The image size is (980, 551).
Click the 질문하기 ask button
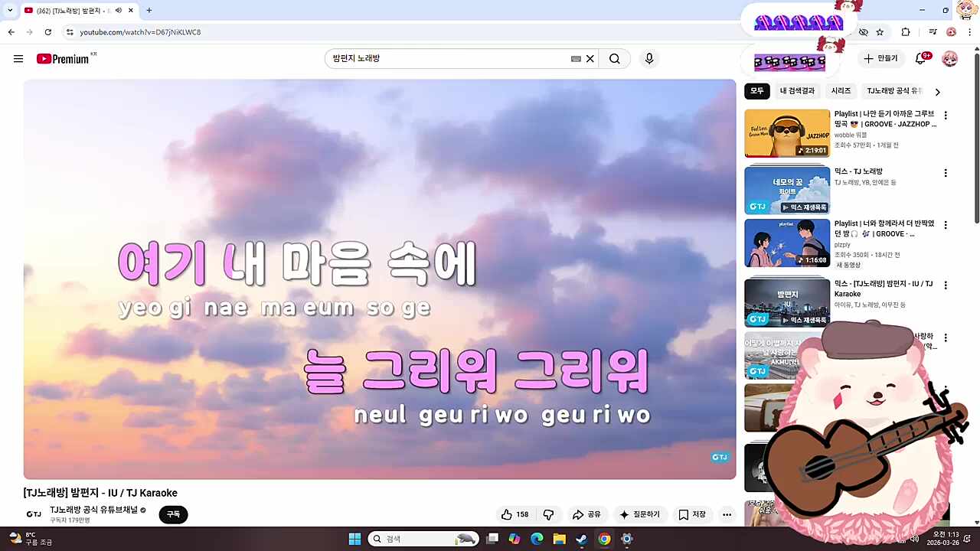pyautogui.click(x=640, y=515)
